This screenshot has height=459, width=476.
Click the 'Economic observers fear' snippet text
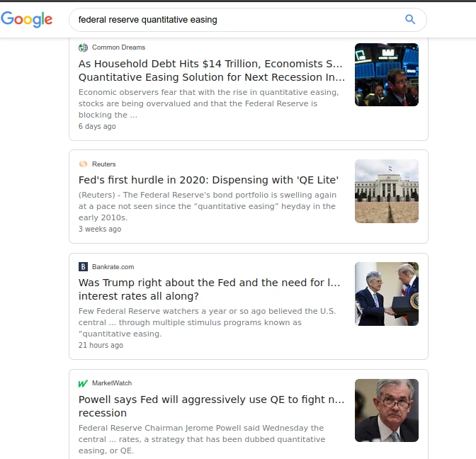(208, 103)
